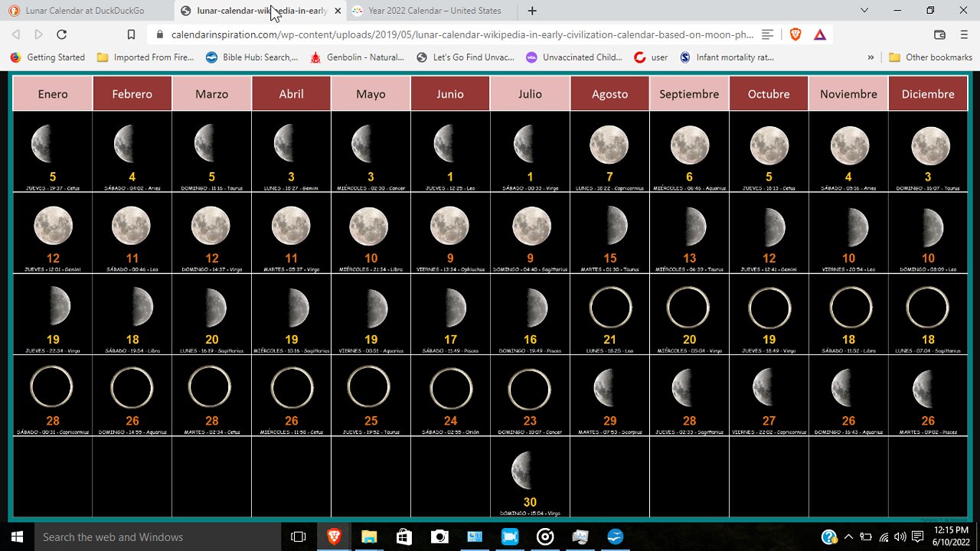This screenshot has width=980, height=551.
Task: Click the Marzo month header
Action: tap(212, 93)
